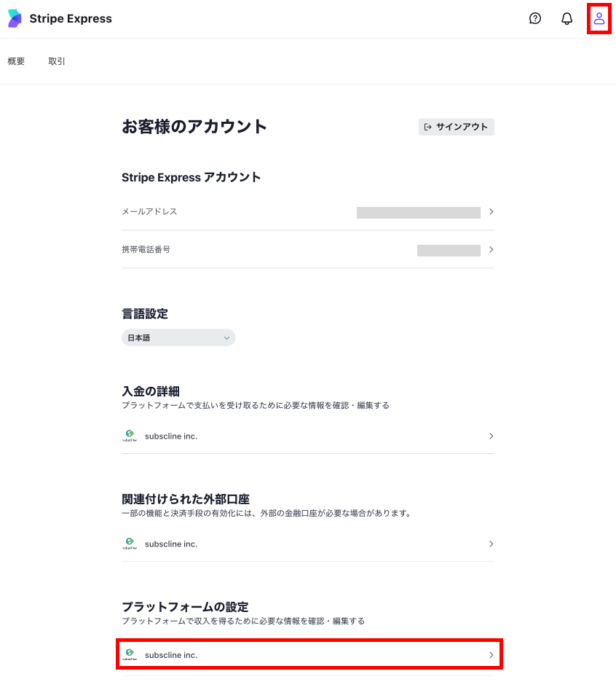The width and height of the screenshot is (616, 690).
Task: Click the お客様のアカウント heading
Action: click(194, 126)
